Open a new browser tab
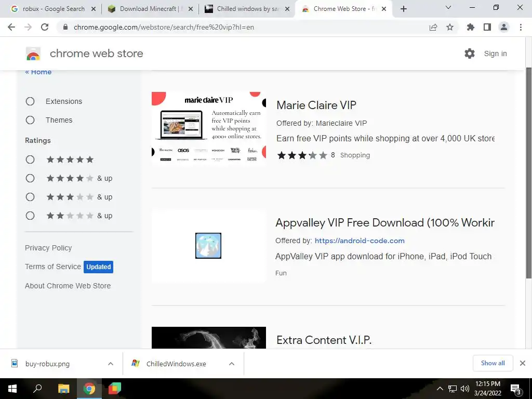 403,9
